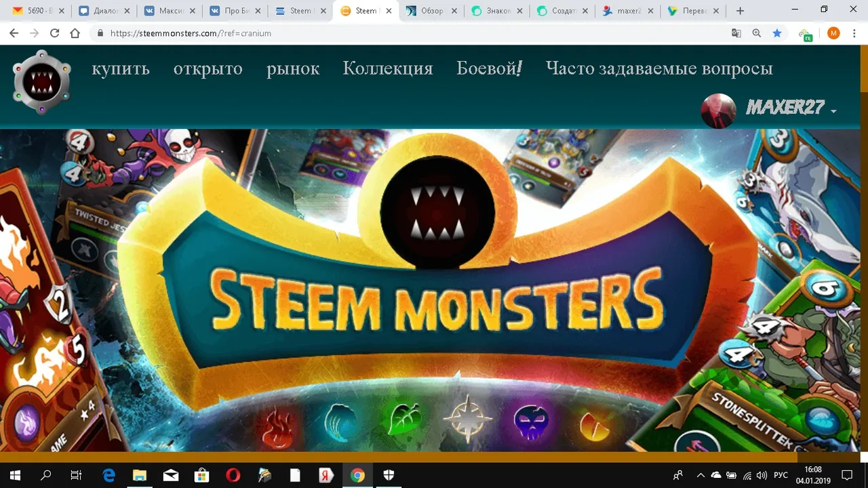Image resolution: width=868 pixels, height=488 pixels.
Task: Open the купить menu item
Action: (x=121, y=68)
